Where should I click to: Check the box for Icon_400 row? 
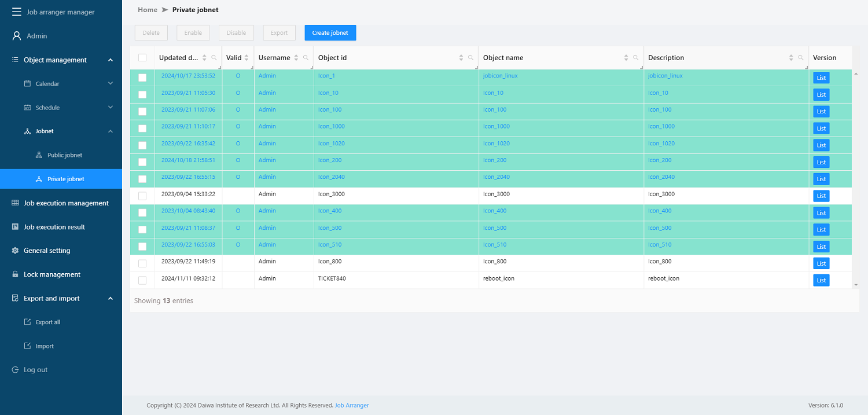tap(142, 212)
